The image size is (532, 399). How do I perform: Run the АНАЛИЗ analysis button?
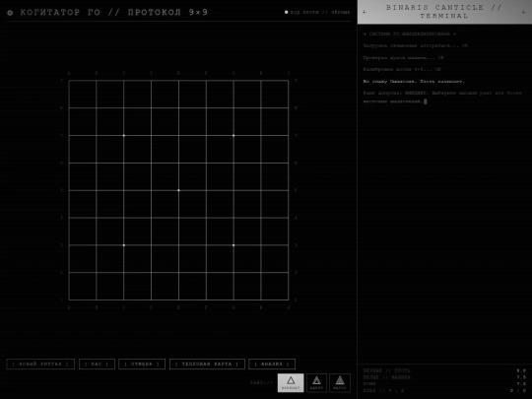272,365
